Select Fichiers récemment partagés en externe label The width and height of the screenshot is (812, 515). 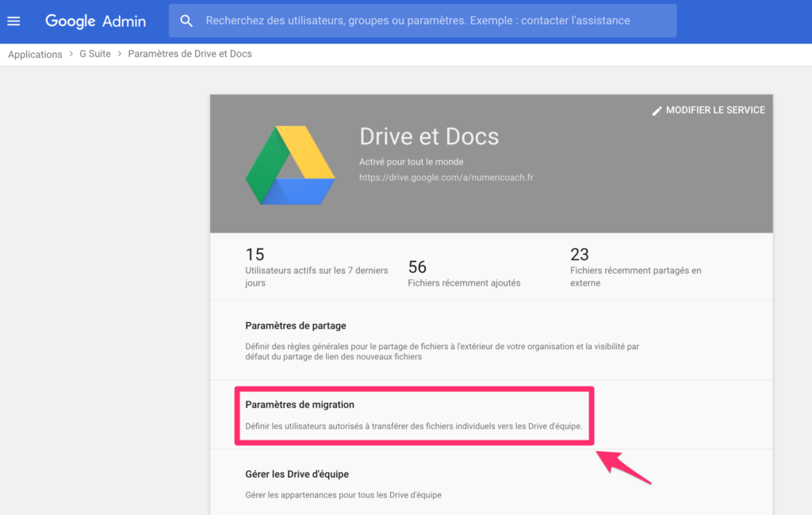coord(635,277)
